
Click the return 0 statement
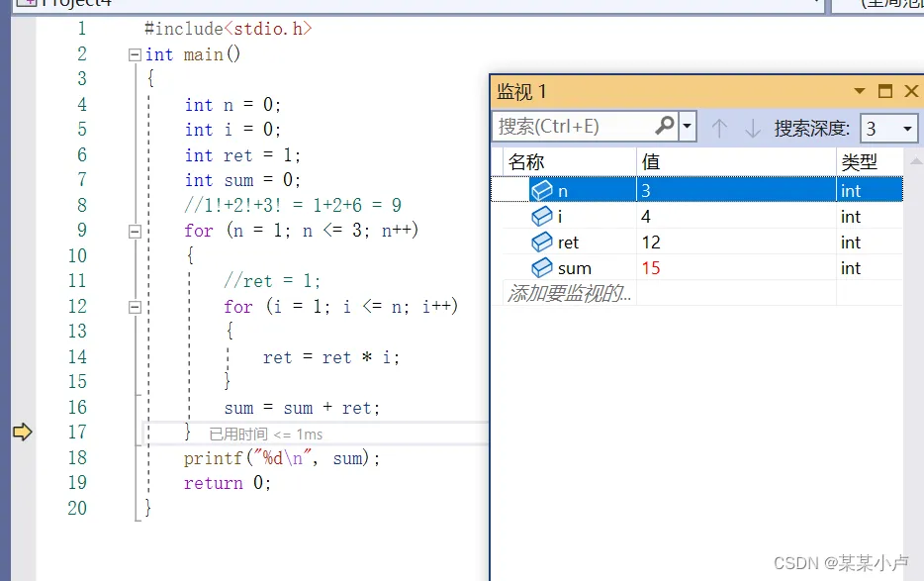[x=228, y=483]
